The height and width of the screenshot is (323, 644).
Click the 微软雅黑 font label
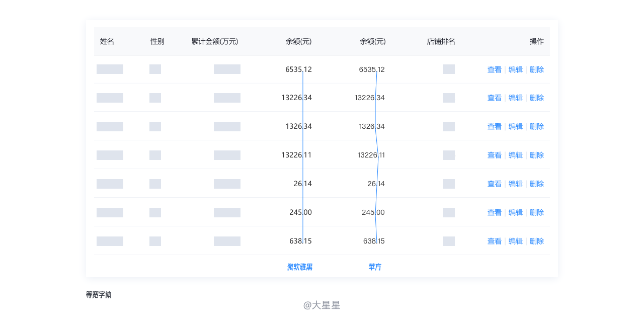click(x=300, y=267)
